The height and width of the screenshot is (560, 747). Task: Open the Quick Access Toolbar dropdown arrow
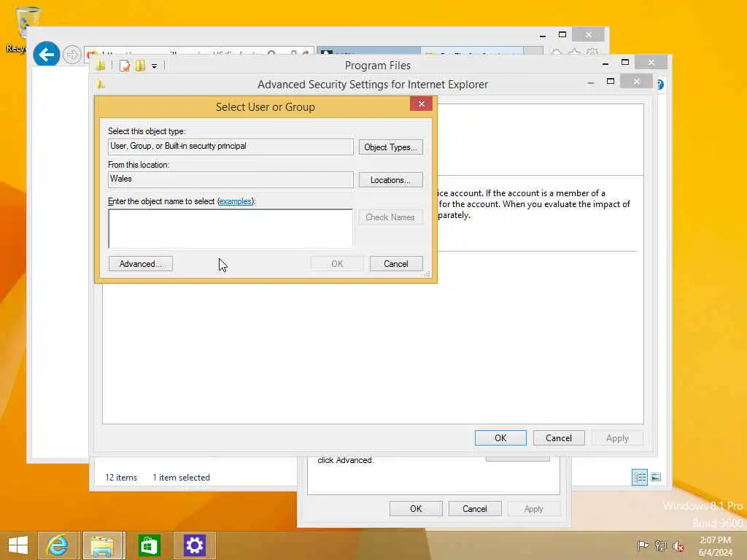coord(155,66)
